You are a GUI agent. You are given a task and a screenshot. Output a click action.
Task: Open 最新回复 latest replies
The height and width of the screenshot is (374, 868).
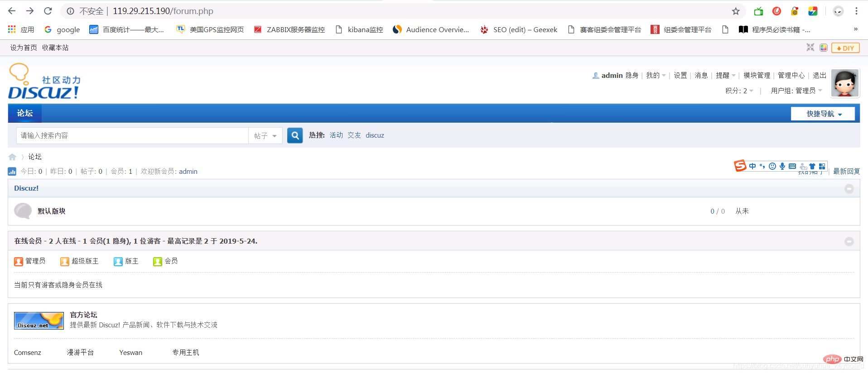pyautogui.click(x=847, y=171)
